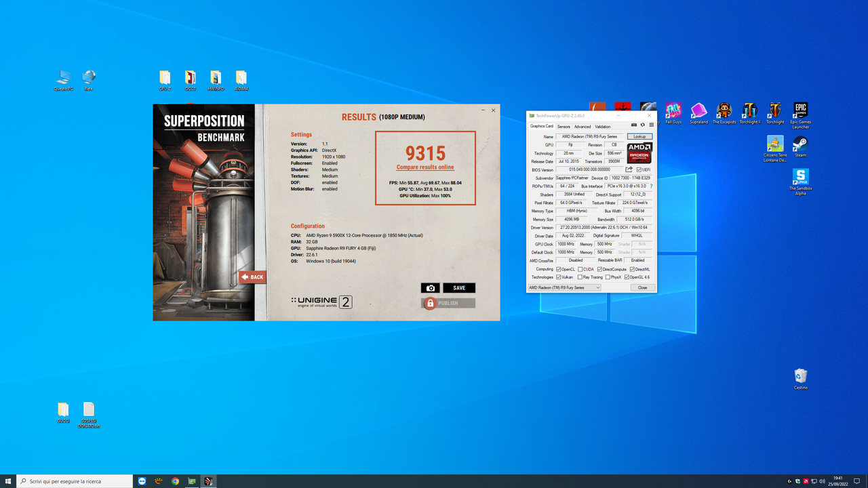Launch the Epic Games Launcher from desktop
Screen dimensions: 868x488
[800, 110]
